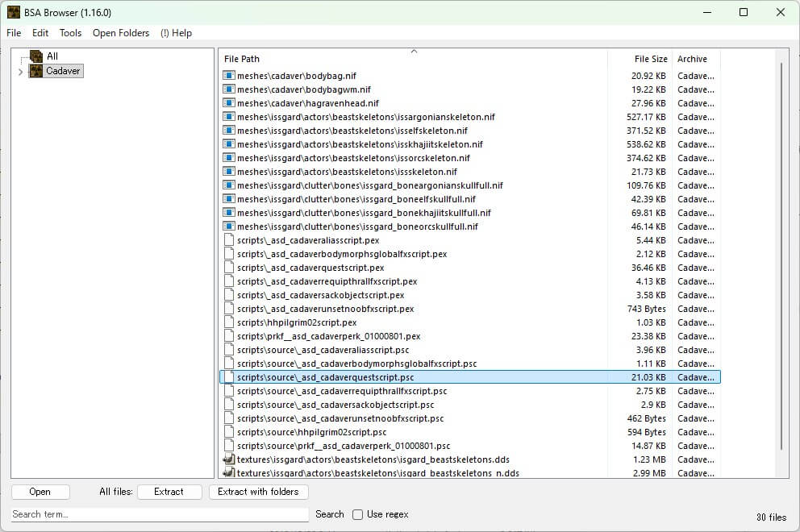Click the Cadaver archive icon in tree
This screenshot has width=800, height=532.
coord(35,71)
